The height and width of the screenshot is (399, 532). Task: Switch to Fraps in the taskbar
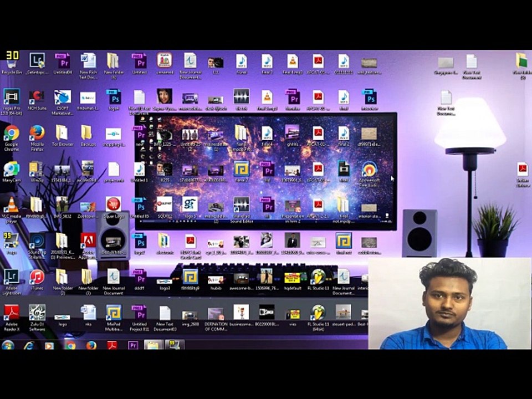[x=175, y=345]
